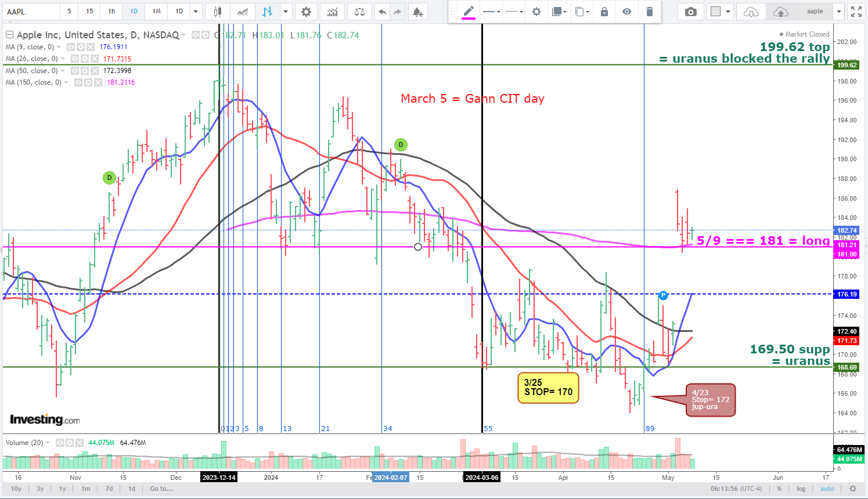Save chart layout with cloud upload icon

click(x=781, y=12)
